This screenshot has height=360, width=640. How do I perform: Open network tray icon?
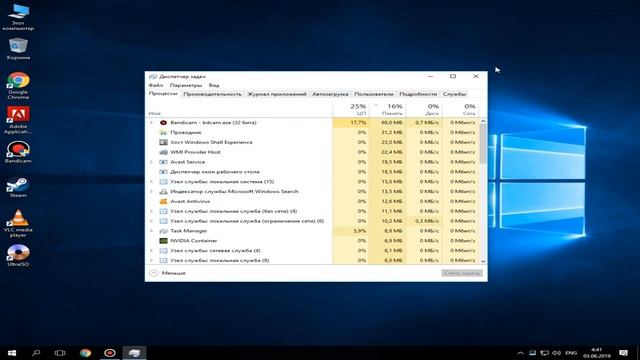click(x=544, y=353)
